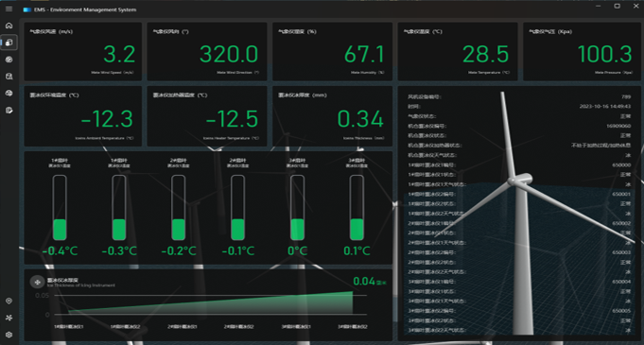Open the location pin sidebar icon
Viewport: 644px width, 345px height.
pos(9,301)
